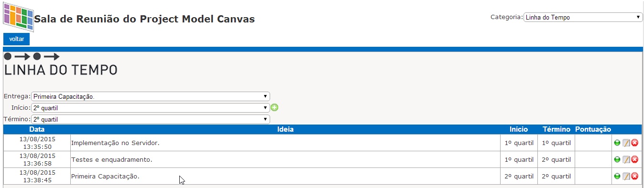Click the green plus add icon
Viewport: 644px width, 188px height.
(274, 107)
